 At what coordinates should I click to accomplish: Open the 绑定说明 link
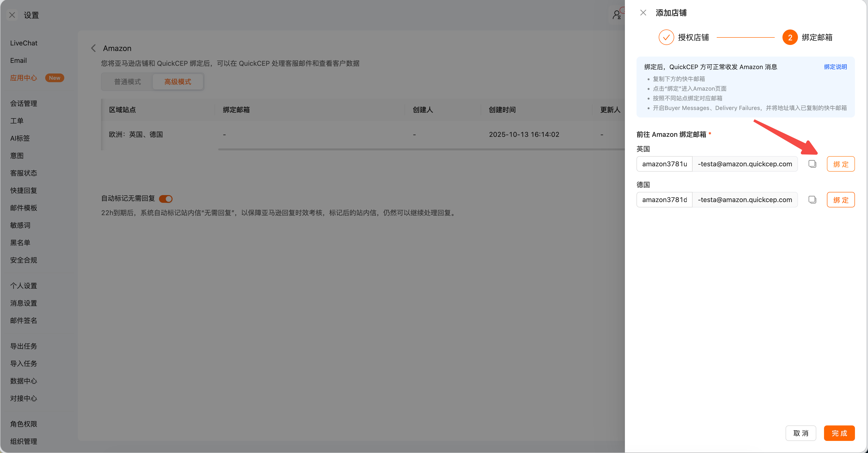pos(835,67)
